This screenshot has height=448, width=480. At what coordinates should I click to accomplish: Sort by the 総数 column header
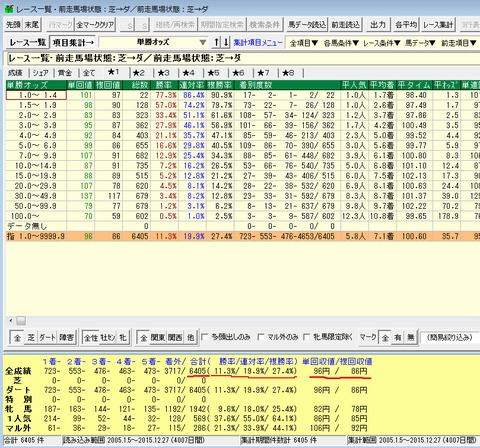[x=136, y=85]
